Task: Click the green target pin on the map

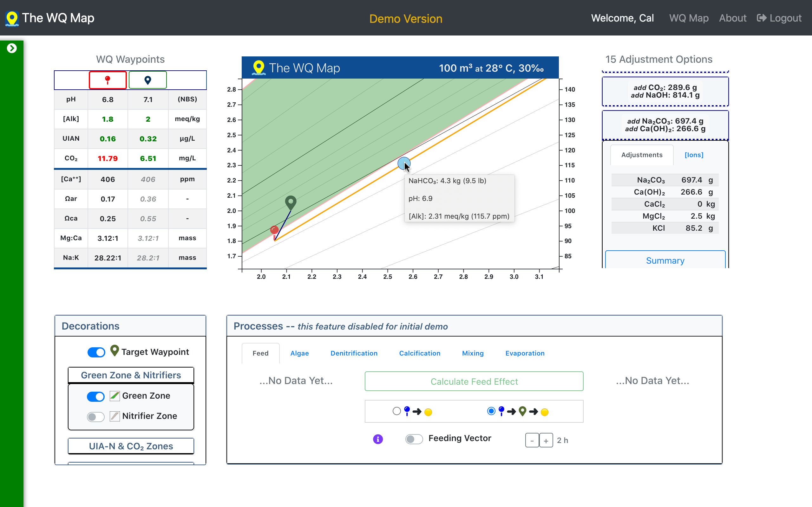Action: coord(291,202)
